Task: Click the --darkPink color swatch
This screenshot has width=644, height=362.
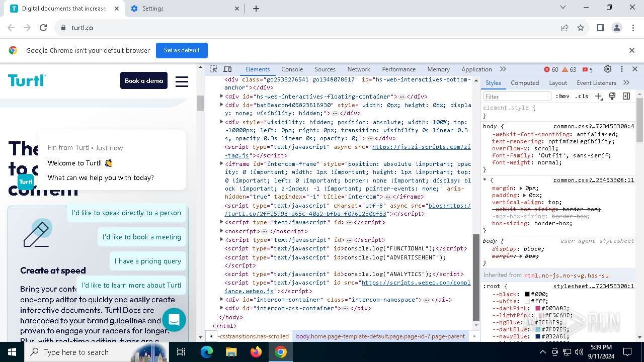Action: [x=538, y=308]
